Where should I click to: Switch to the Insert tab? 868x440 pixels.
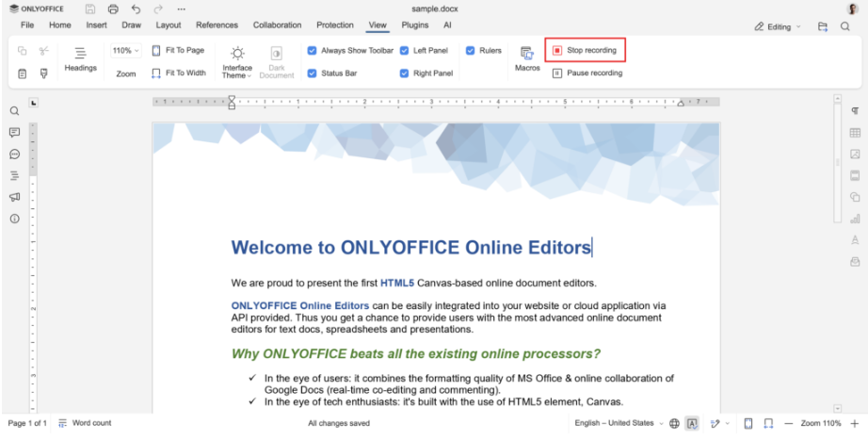(96, 24)
